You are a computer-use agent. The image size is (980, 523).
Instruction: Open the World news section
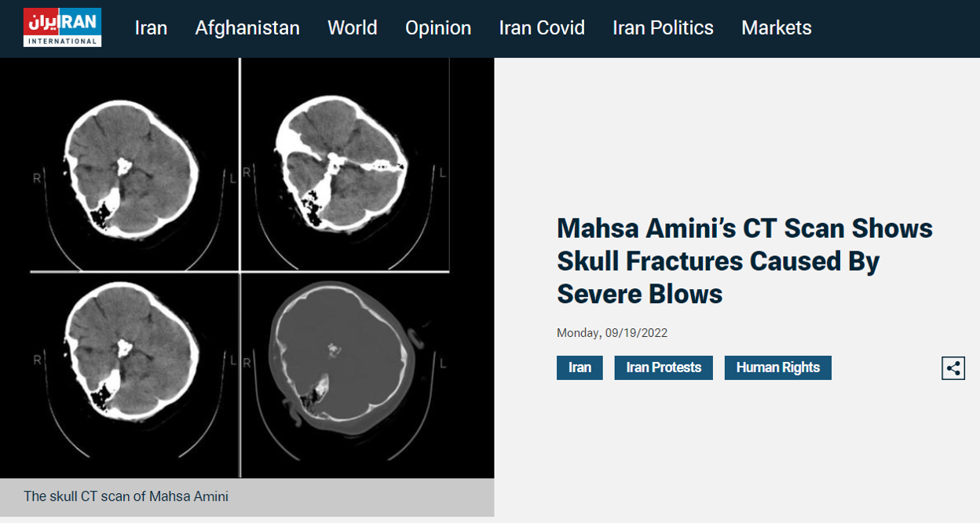coord(352,28)
